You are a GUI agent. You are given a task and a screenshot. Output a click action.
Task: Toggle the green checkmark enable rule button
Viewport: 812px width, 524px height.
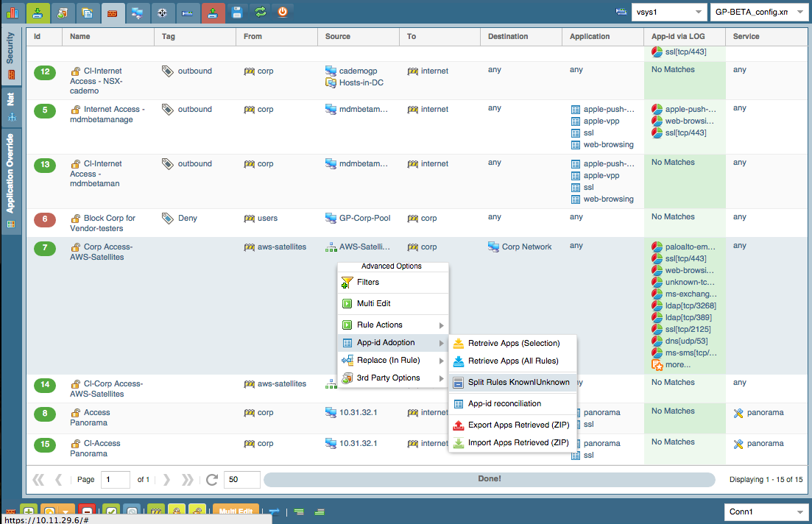[111, 512]
